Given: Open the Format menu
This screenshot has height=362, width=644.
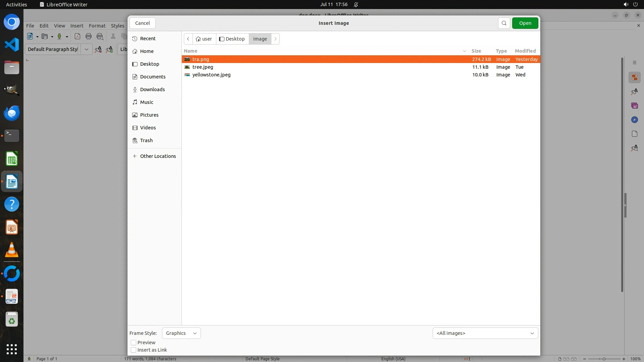Looking at the screenshot, I should pos(97,26).
